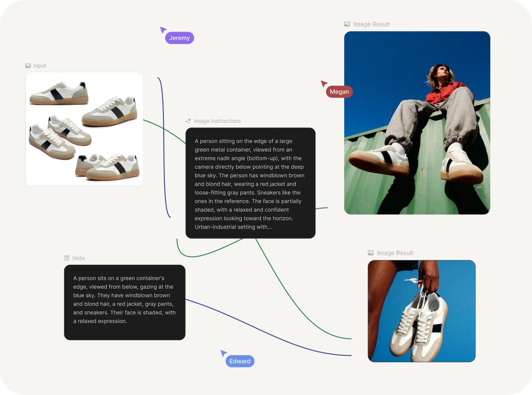The width and height of the screenshot is (532, 395).
Task: Open the person-on-container result image
Action: (x=417, y=123)
